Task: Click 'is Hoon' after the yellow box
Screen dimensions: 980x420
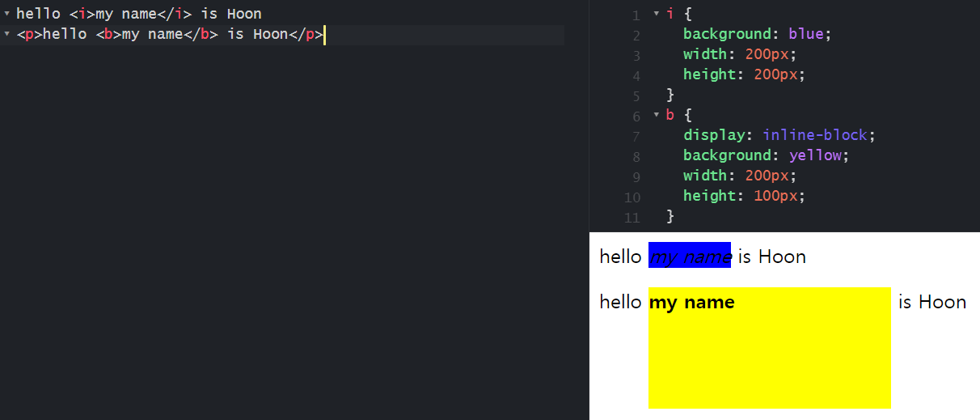Action: (x=932, y=302)
